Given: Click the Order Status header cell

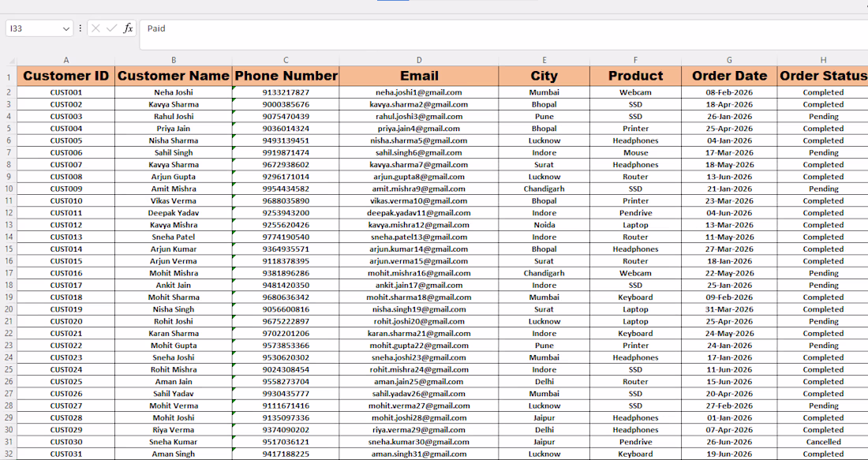Looking at the screenshot, I should 822,76.
